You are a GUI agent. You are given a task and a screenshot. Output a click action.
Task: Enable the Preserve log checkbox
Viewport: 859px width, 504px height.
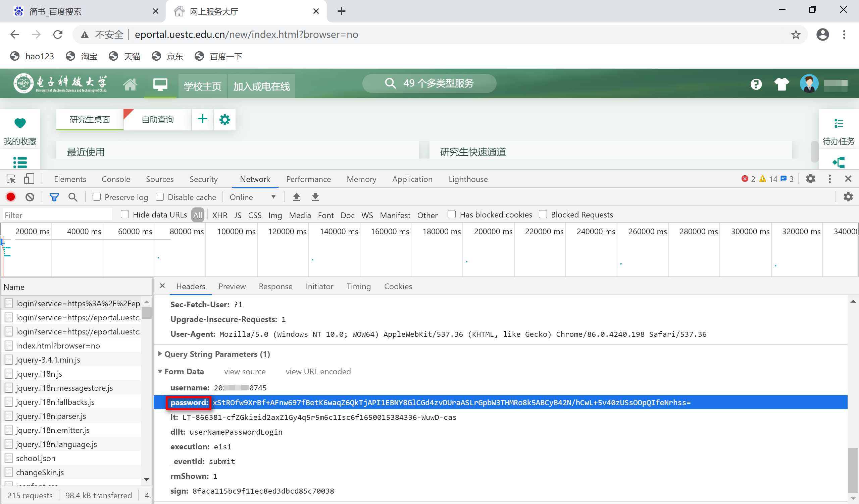(97, 197)
